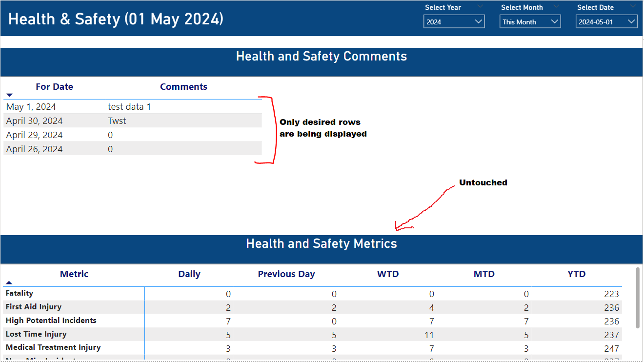Click the faint chevron beside the Select Month title

[557, 6]
